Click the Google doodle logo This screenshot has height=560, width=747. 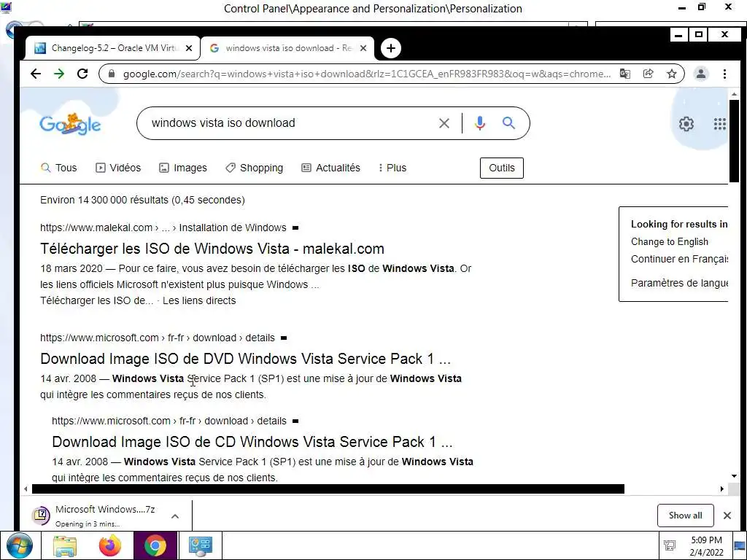click(70, 125)
